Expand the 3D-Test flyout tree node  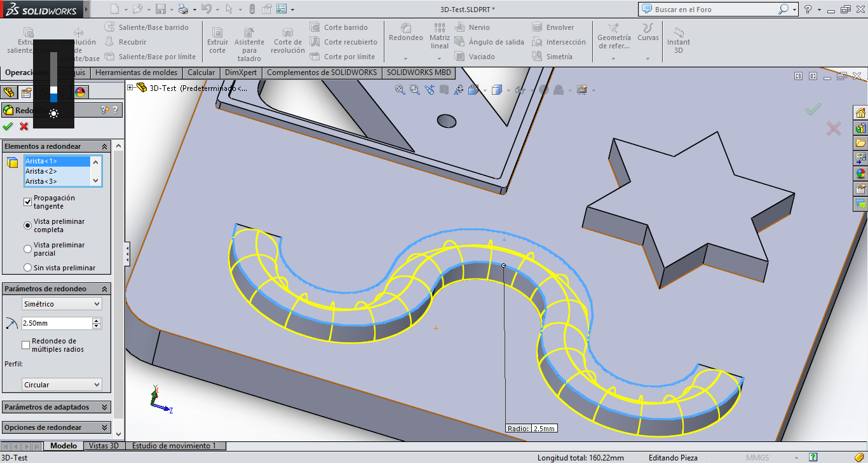(131, 88)
